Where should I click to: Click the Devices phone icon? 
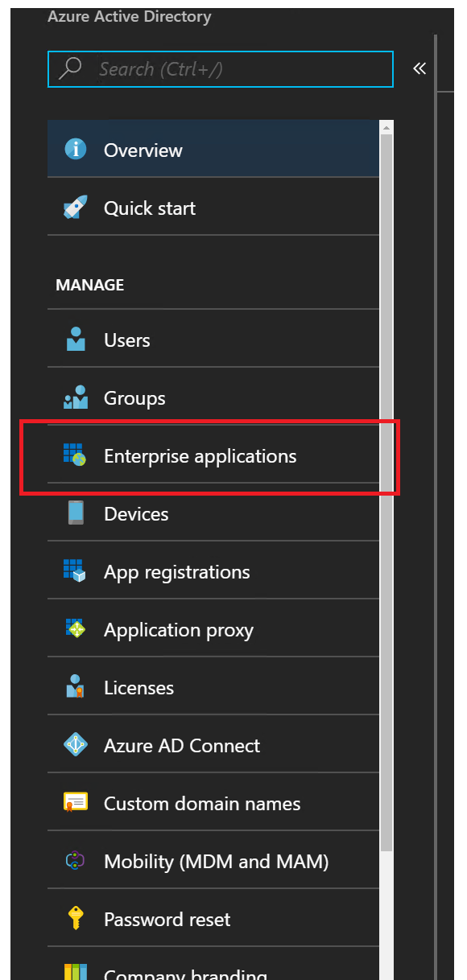(x=76, y=513)
